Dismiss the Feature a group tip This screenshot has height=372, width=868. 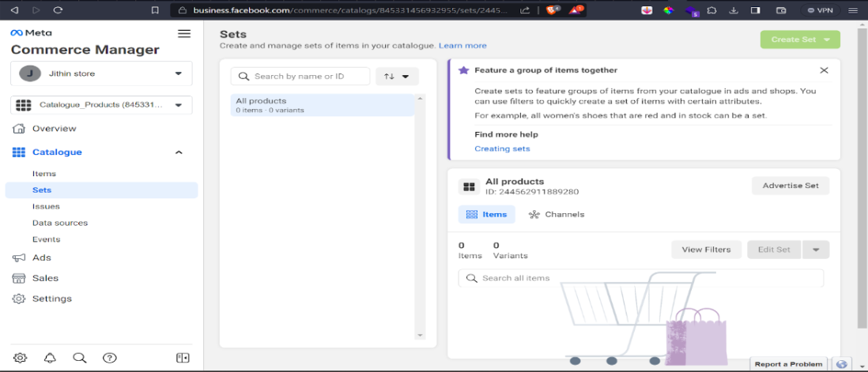click(x=824, y=70)
